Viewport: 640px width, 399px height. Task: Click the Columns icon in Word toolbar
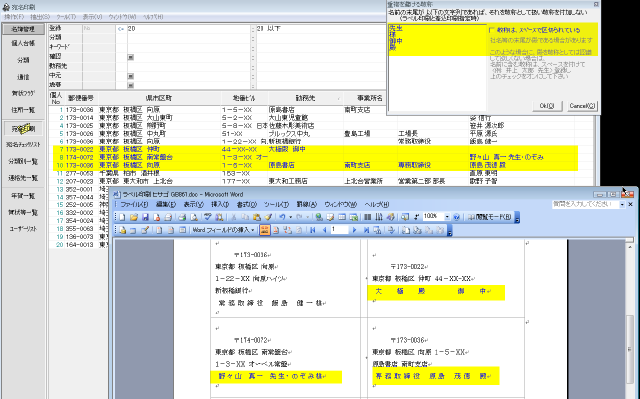click(367, 217)
